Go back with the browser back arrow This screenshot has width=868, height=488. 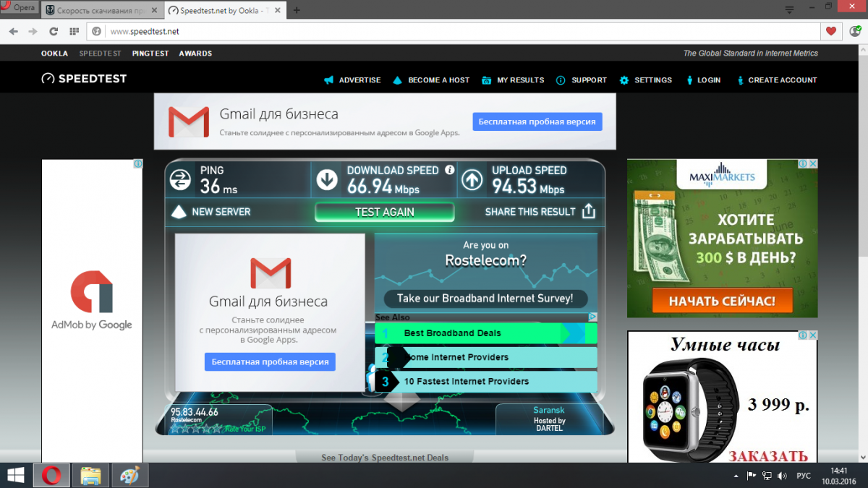point(14,31)
